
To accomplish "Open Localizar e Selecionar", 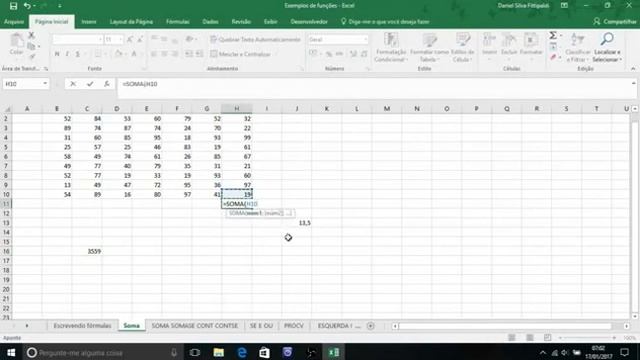I will click(x=607, y=47).
